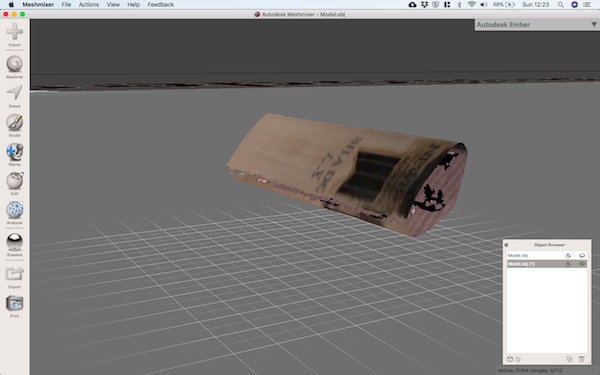Toggle visibility eye of Model.obj (1)
Image resolution: width=600 pixels, height=375 pixels.
tap(582, 264)
